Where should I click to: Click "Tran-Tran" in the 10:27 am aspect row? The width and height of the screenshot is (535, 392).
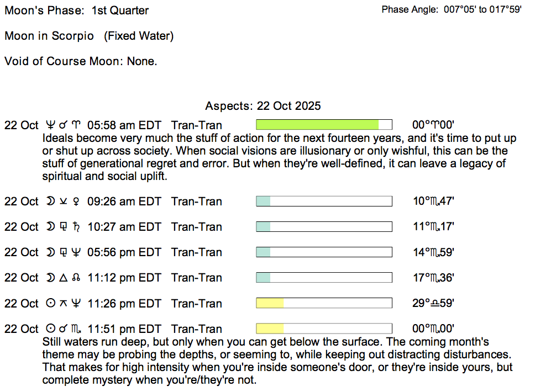pos(197,227)
